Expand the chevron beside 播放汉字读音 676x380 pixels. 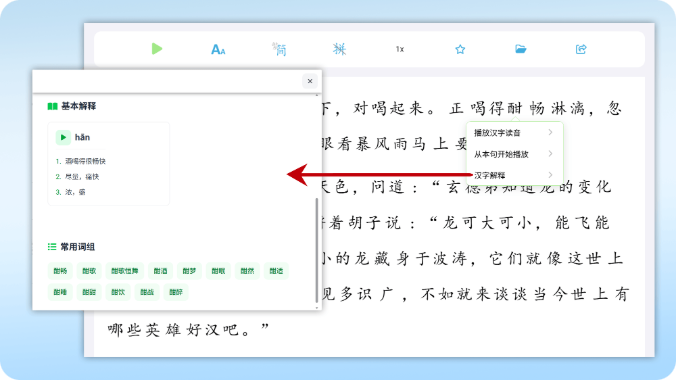pyautogui.click(x=551, y=132)
